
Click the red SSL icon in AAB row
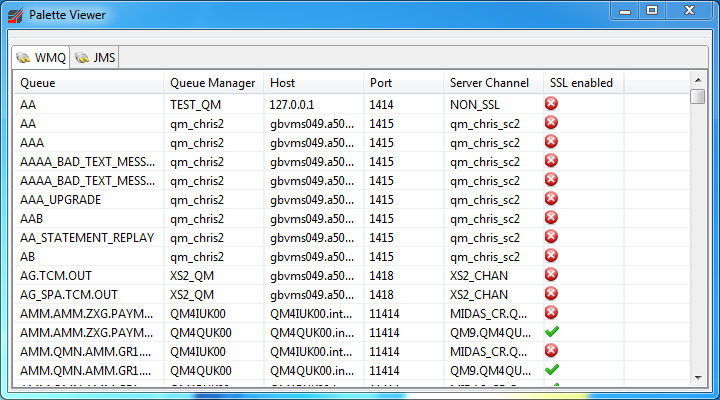551,217
